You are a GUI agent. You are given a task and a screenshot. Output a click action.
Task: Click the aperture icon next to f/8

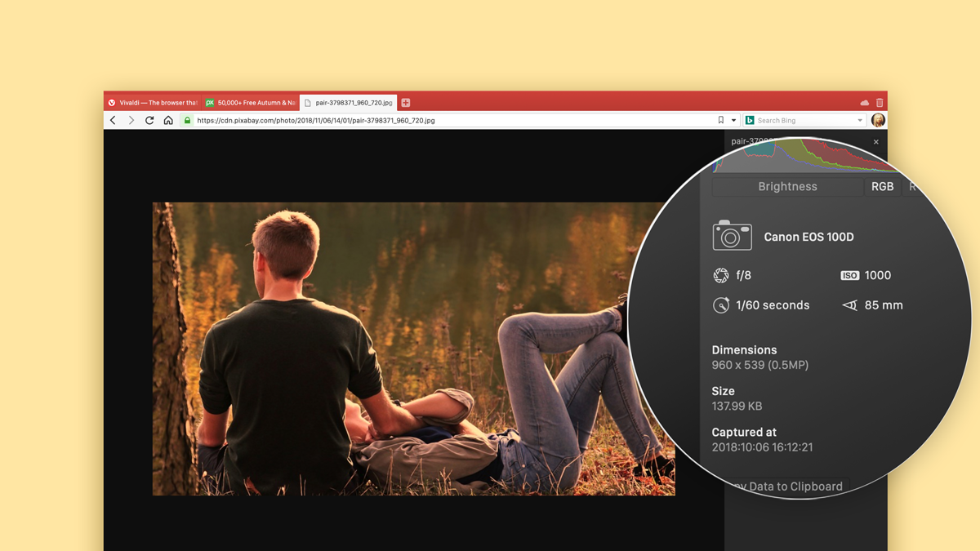(x=720, y=275)
